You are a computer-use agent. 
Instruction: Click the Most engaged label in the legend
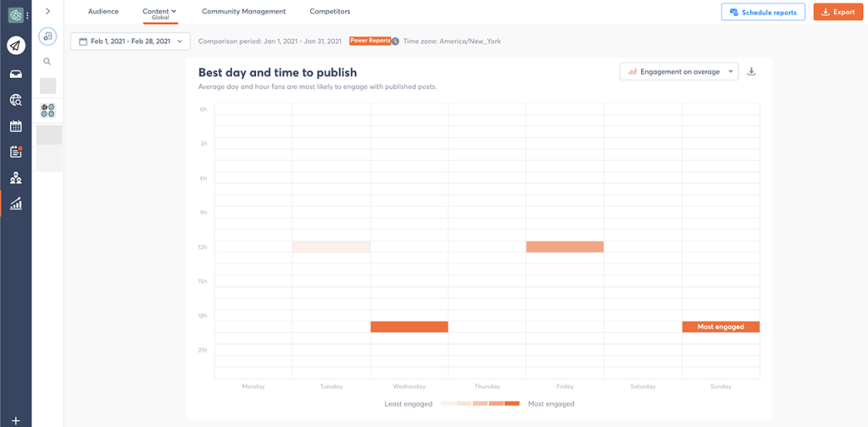tap(551, 404)
